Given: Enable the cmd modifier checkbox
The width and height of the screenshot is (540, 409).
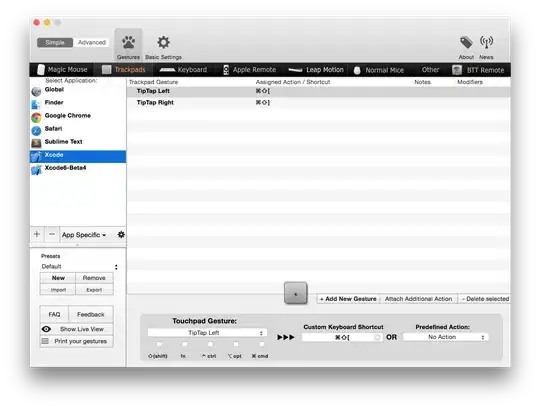Looking at the screenshot, I should (x=261, y=344).
